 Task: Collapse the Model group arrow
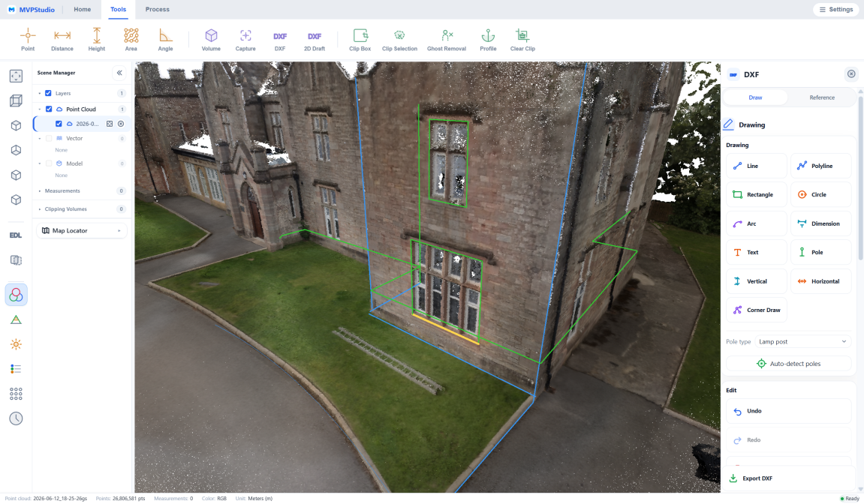pos(40,163)
